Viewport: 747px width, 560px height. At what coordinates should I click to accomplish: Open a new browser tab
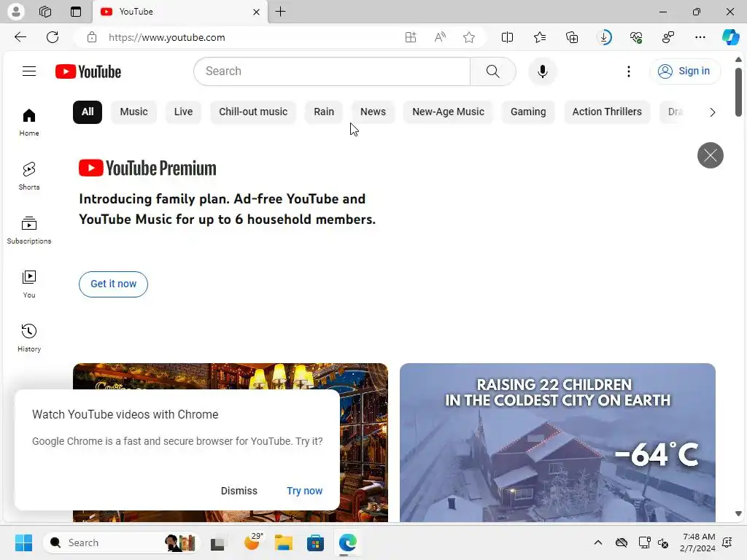click(x=281, y=12)
